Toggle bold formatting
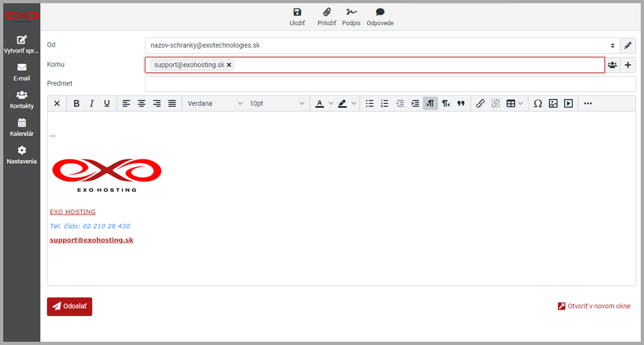 77,103
